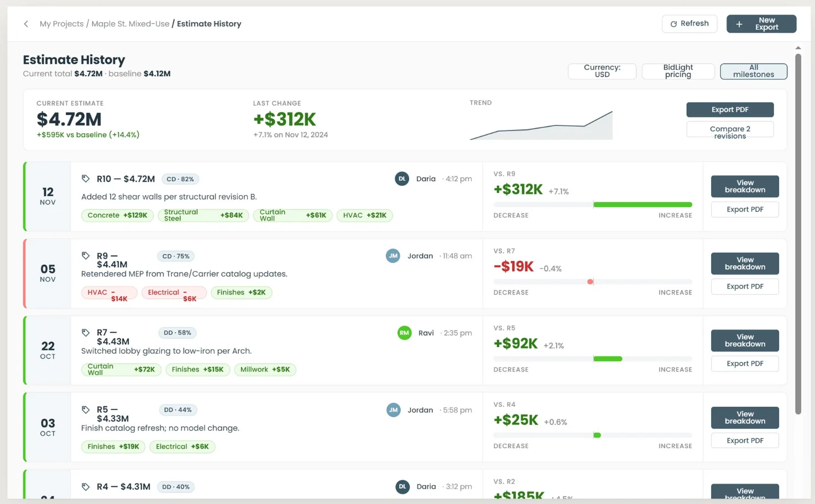Click the $4.72M current estimate value
The height and width of the screenshot is (504, 815).
(69, 119)
